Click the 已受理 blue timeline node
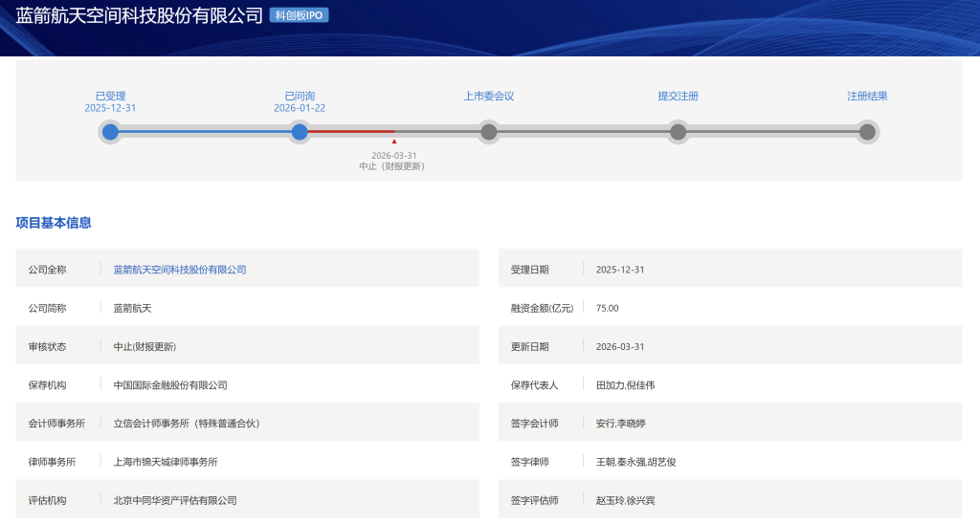This screenshot has width=980, height=524. 110,132
